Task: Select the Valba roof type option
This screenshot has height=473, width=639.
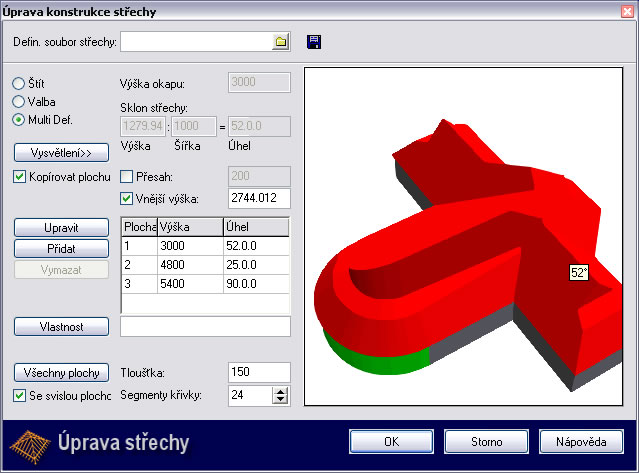Action: click(x=18, y=101)
